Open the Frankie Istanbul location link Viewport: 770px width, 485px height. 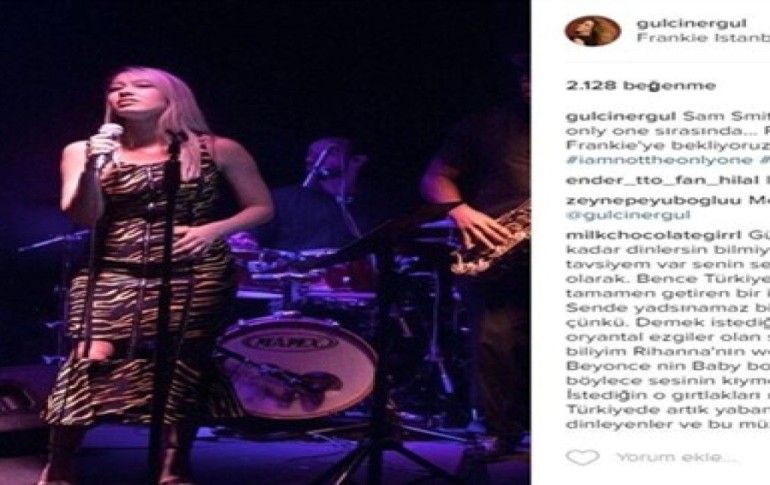pos(703,38)
